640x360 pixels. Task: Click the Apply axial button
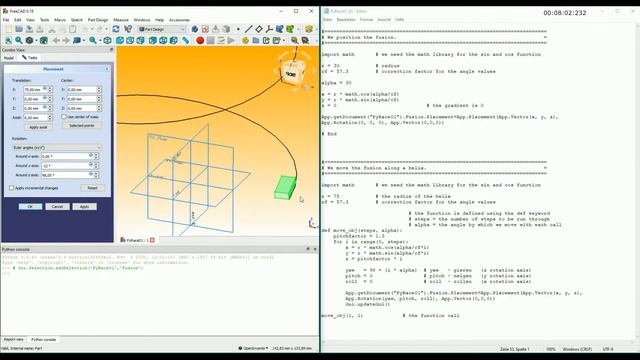38,127
